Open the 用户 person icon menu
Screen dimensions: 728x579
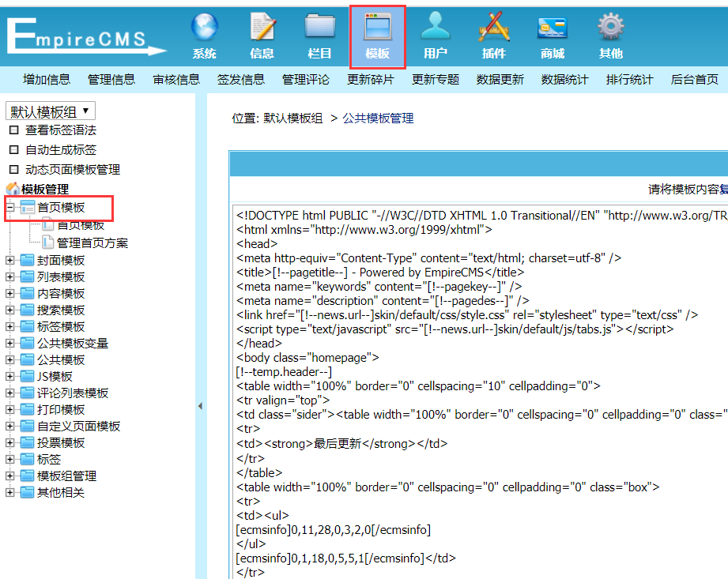[436, 36]
